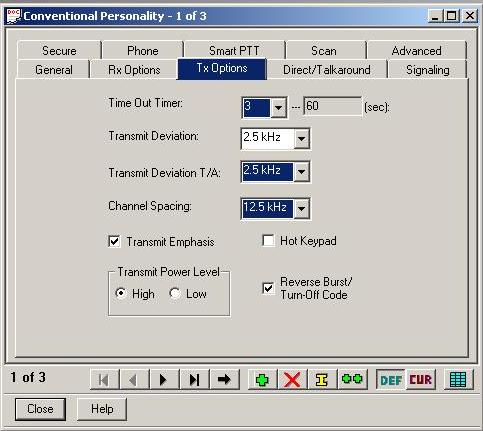Screen dimensions: 483x431
Task: Click the CUR current values icon
Action: 420,379
